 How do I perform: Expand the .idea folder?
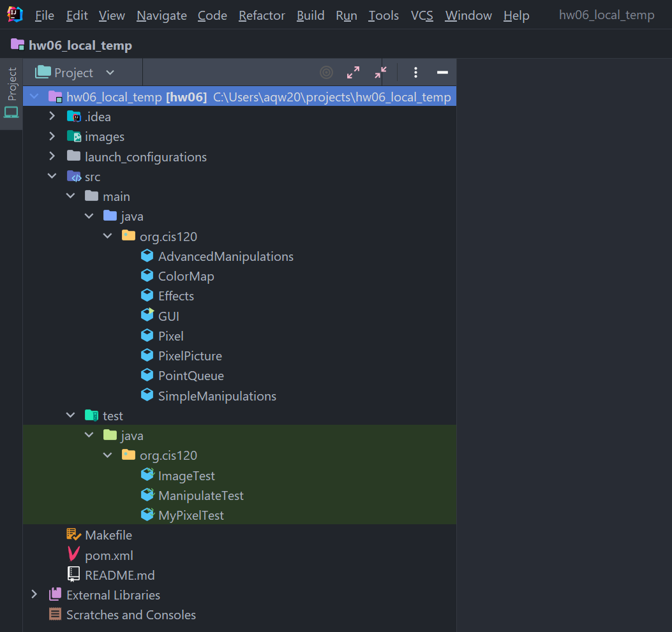pyautogui.click(x=52, y=116)
